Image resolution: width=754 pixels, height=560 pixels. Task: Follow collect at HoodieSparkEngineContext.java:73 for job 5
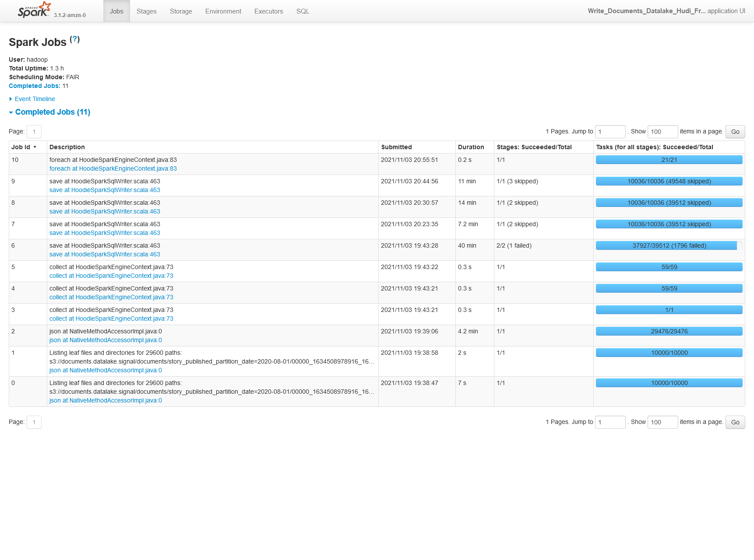pos(111,276)
